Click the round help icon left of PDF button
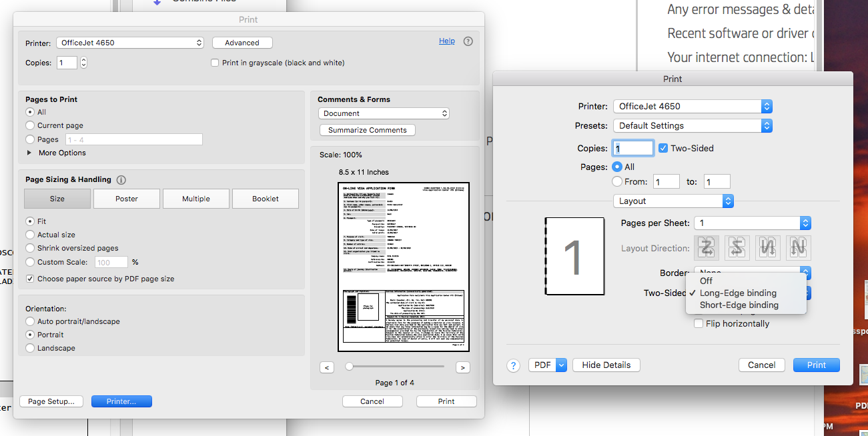 click(513, 365)
